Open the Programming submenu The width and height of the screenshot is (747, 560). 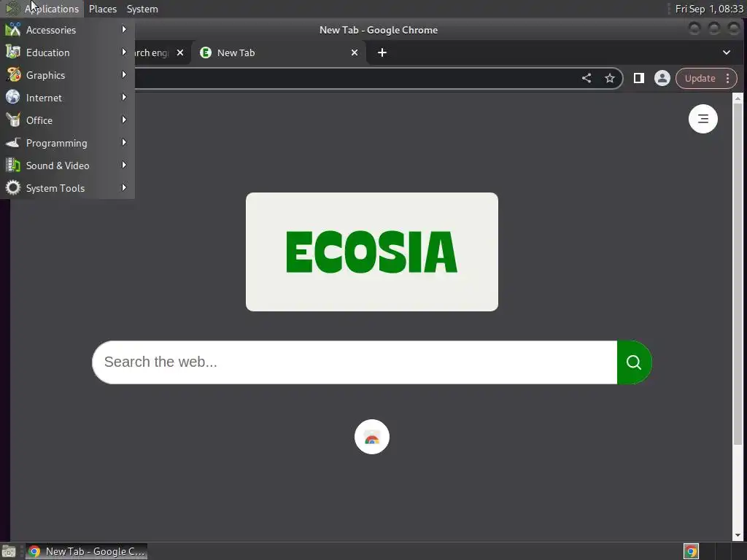(x=67, y=143)
